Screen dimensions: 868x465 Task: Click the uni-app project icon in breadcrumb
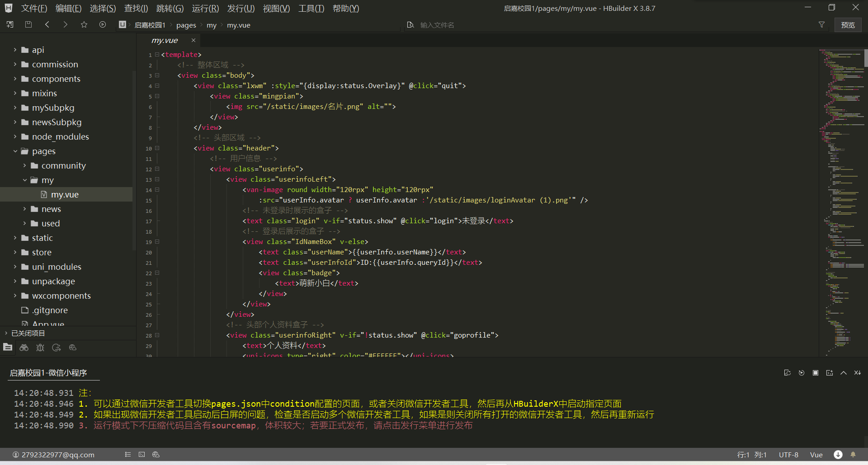tap(123, 24)
